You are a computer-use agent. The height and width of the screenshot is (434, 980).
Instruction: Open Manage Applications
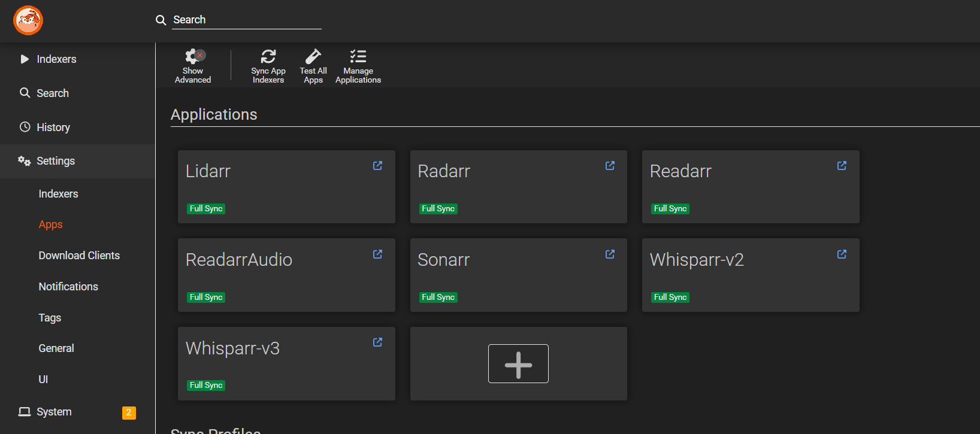pyautogui.click(x=358, y=66)
